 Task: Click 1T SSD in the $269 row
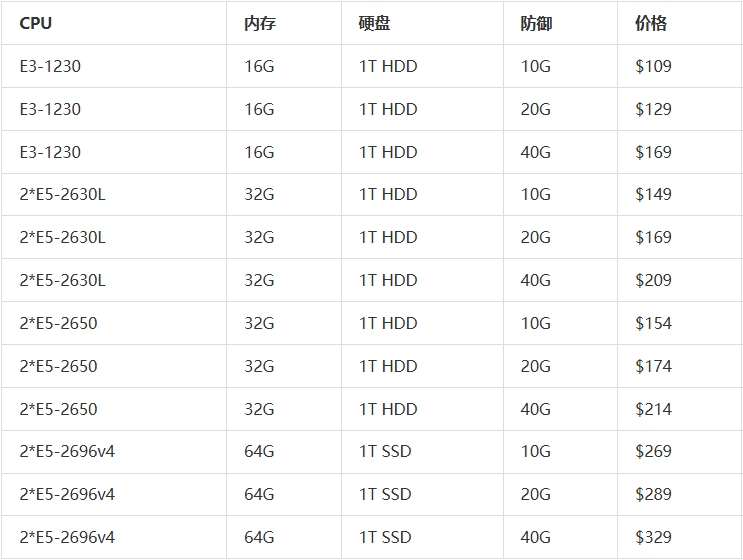[385, 451]
